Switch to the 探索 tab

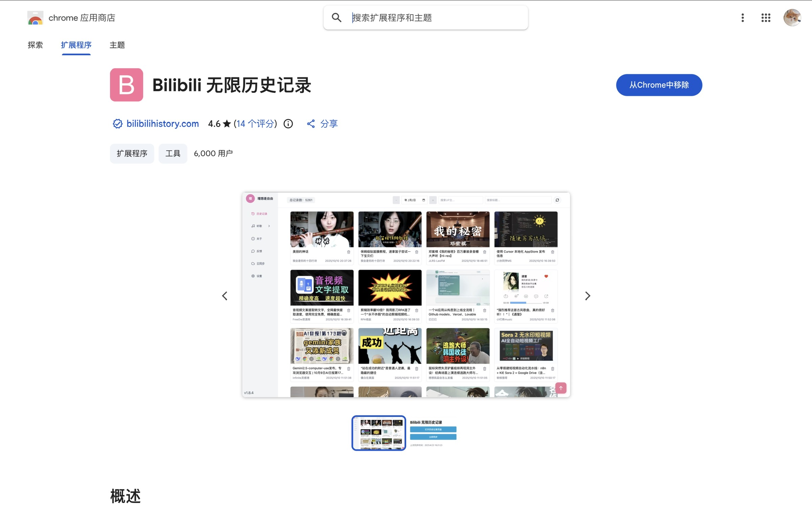[x=35, y=45]
